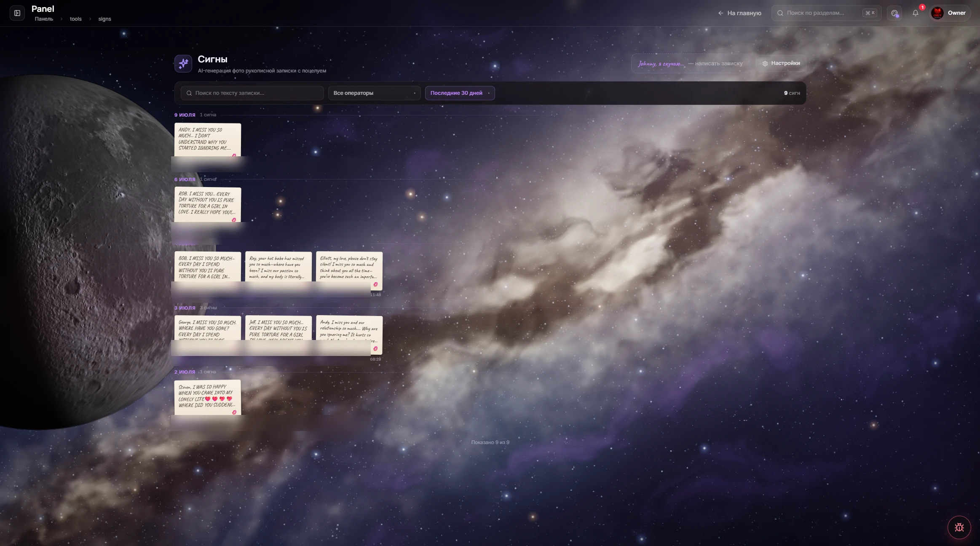Click the 6 июля date heading
Image resolution: width=980 pixels, height=546 pixels.
point(185,179)
